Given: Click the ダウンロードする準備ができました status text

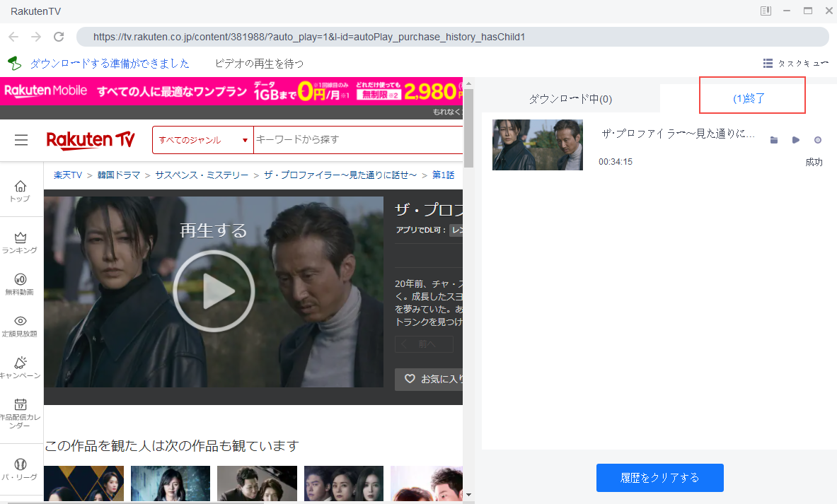Looking at the screenshot, I should point(110,64).
